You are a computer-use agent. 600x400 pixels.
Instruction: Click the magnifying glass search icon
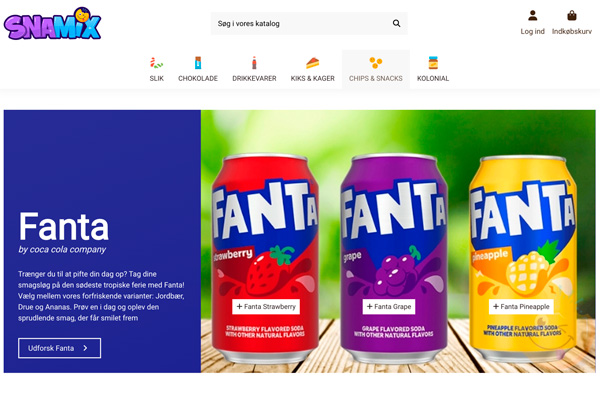tap(396, 23)
